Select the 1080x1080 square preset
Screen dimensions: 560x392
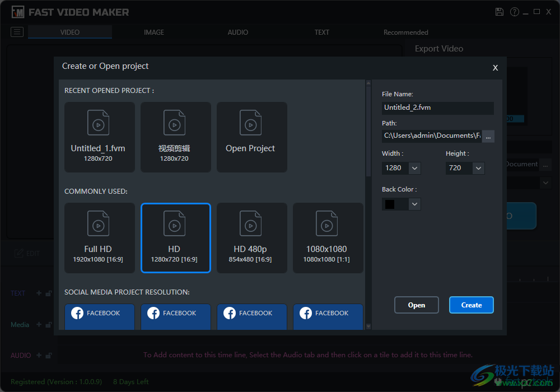[328, 238]
